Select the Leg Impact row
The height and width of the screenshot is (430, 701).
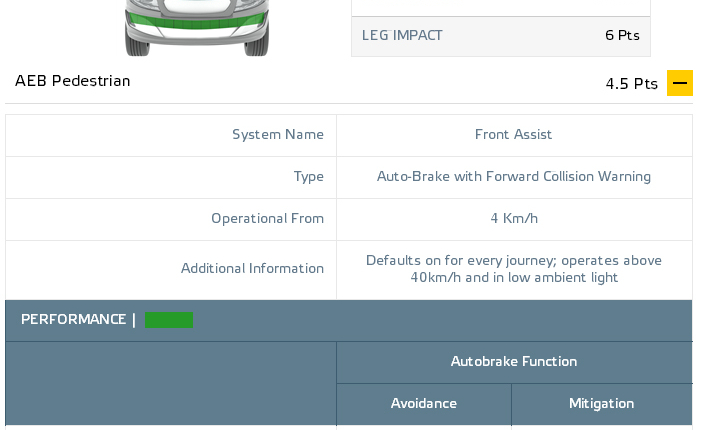click(500, 35)
